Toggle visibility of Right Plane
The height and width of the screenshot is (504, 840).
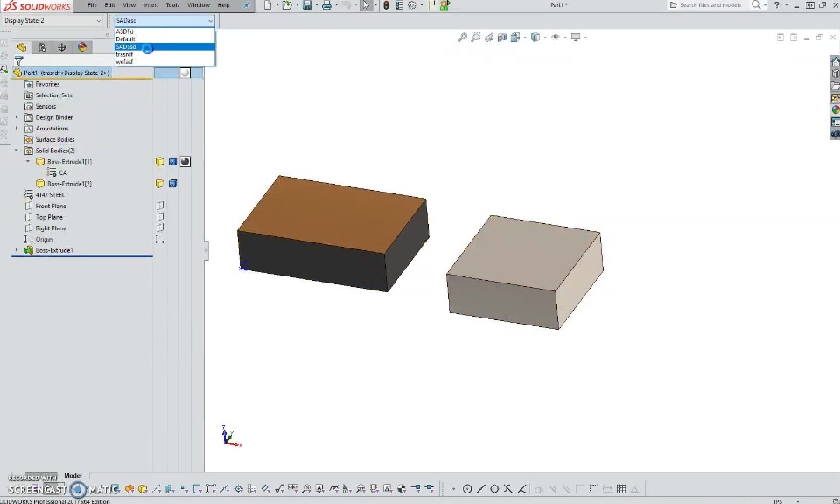(x=159, y=228)
